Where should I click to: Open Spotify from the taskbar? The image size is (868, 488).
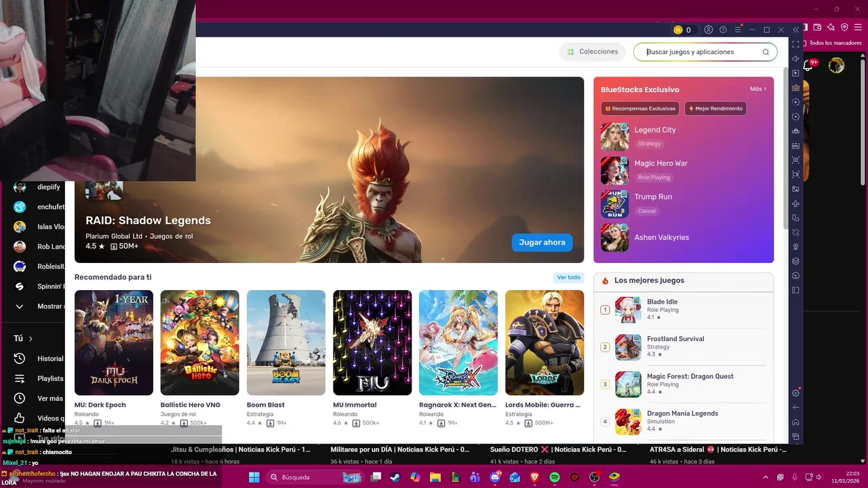coord(554,477)
